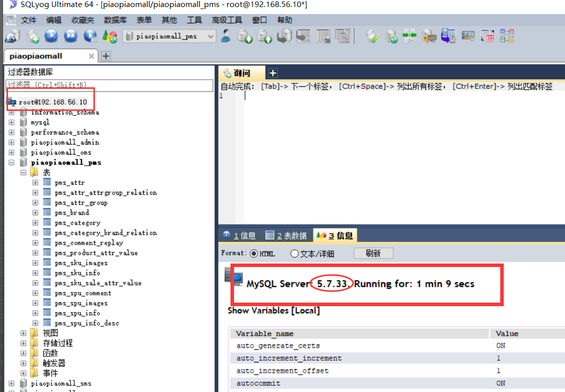
Task: Click the folder icon beside 触发器
Action: tap(34, 363)
